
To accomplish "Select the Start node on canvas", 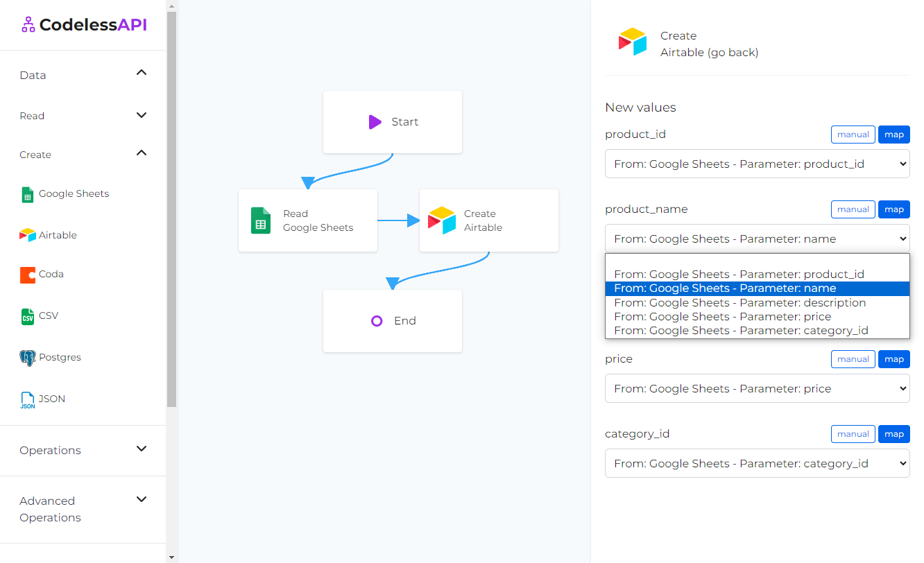I will 393,122.
